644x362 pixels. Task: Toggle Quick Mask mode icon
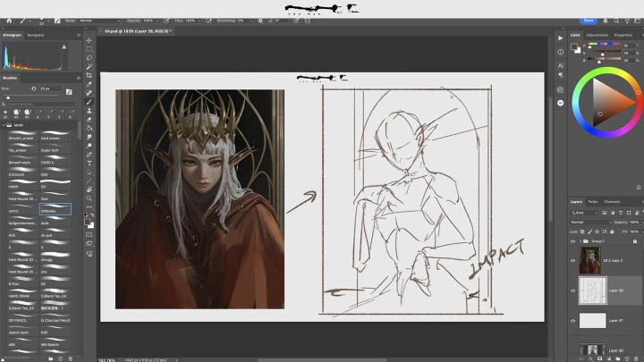[x=89, y=235]
